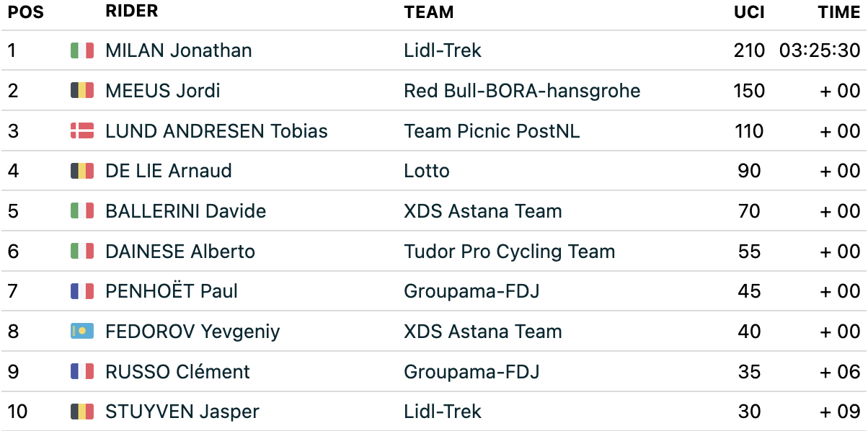Click the French flag beside PENHOËT Paul

coord(82,291)
